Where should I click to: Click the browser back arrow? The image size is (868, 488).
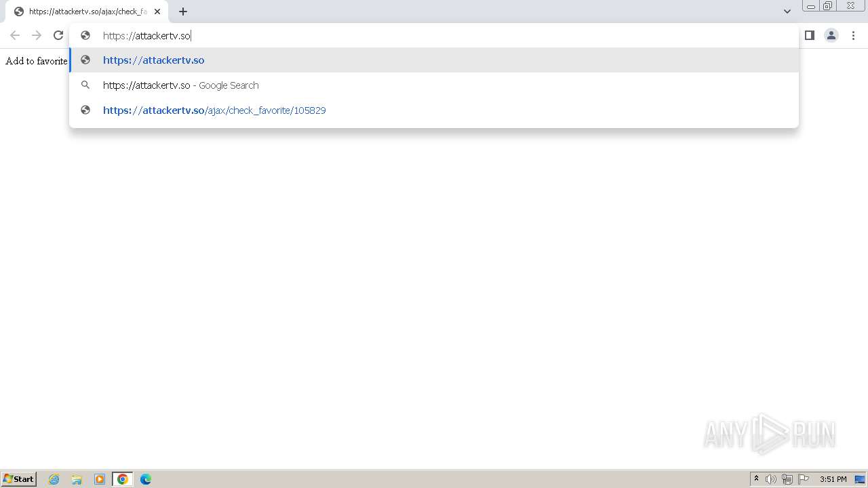15,35
